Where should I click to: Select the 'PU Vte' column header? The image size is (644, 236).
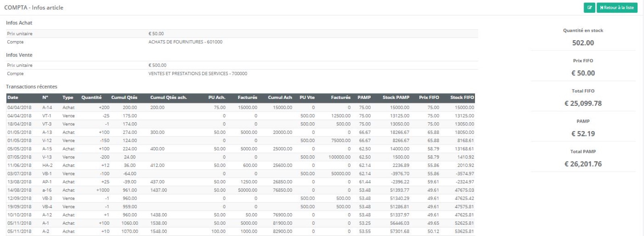[307, 97]
